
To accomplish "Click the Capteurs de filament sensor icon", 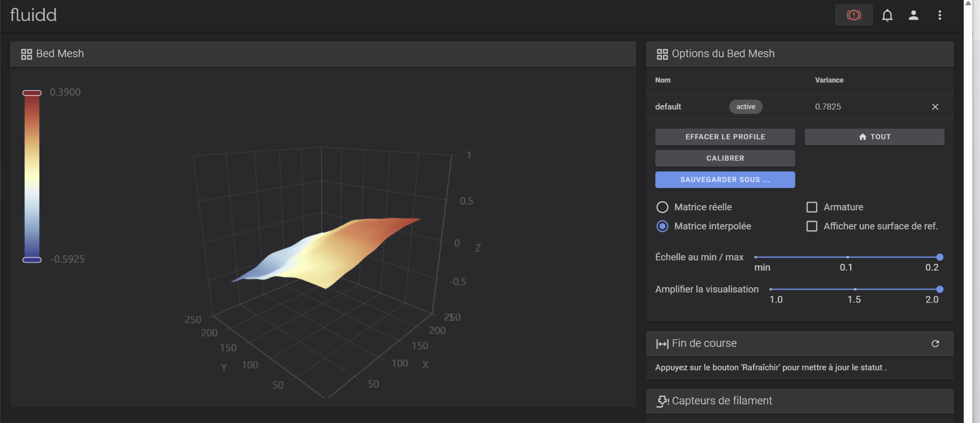I will click(x=662, y=401).
